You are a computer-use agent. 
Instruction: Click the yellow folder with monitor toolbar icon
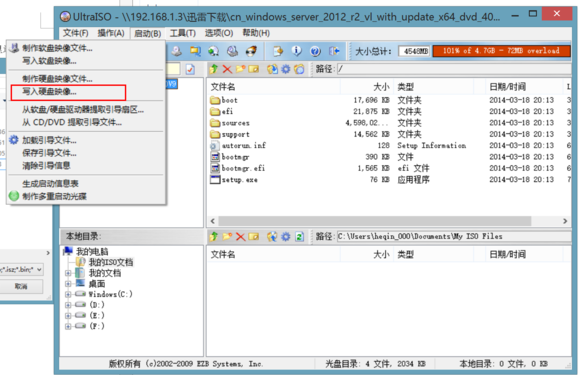(195, 51)
